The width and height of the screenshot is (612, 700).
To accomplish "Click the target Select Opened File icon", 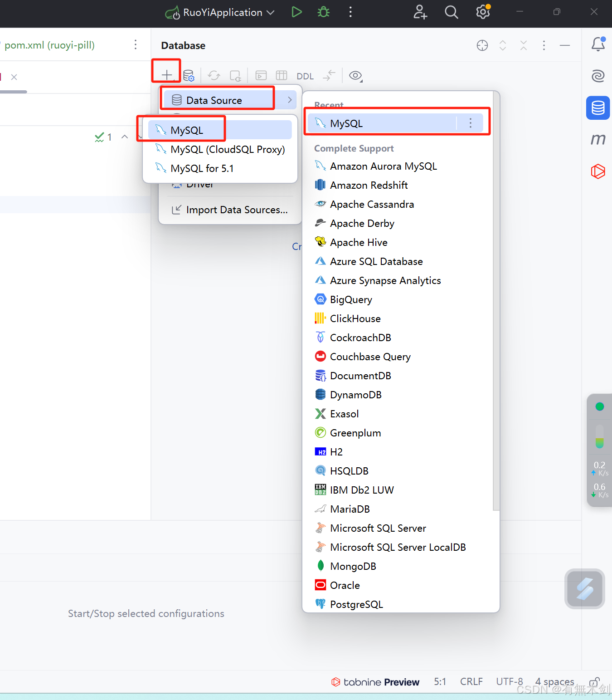I will point(482,45).
